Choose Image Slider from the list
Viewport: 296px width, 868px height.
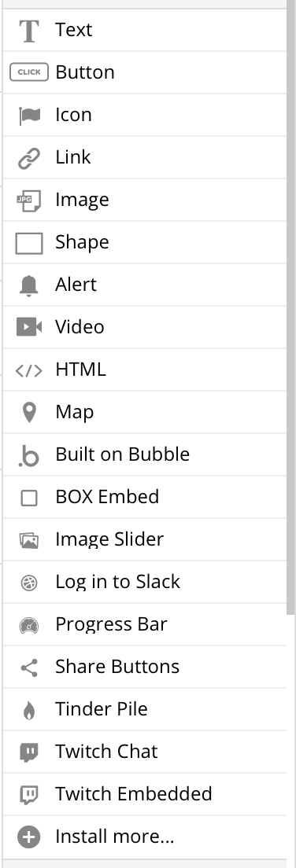click(145, 539)
